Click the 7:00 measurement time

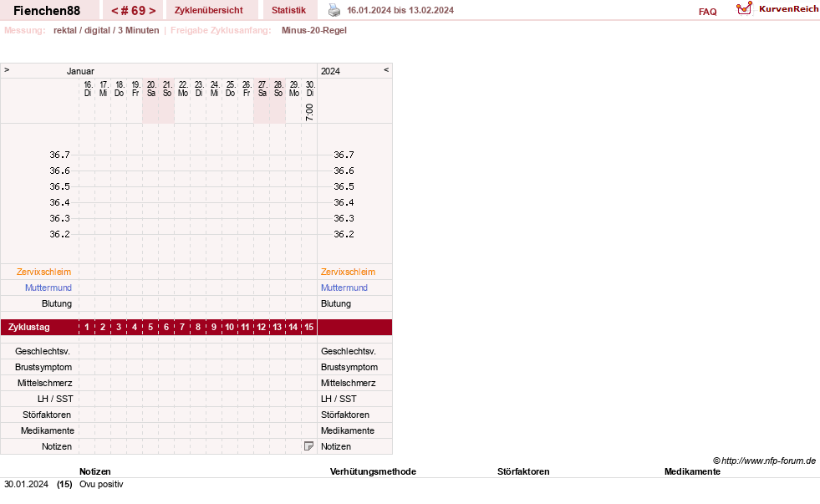coord(309,112)
